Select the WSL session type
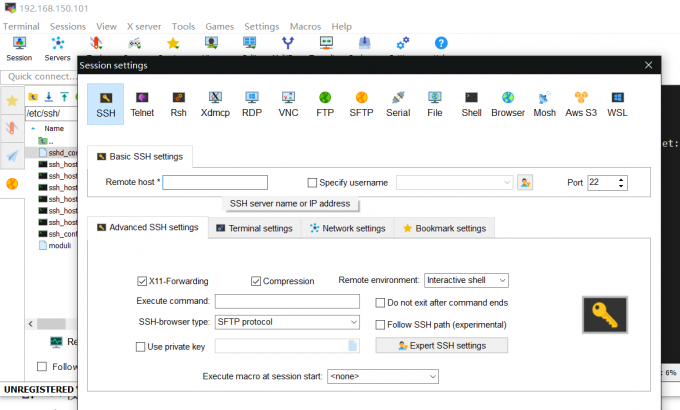The image size is (680, 410). 617,104
